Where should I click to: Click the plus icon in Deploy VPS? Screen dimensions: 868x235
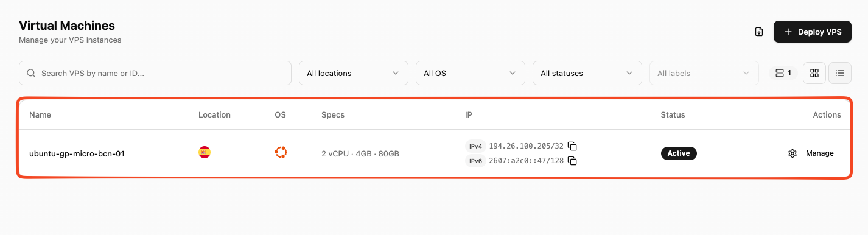pyautogui.click(x=788, y=32)
